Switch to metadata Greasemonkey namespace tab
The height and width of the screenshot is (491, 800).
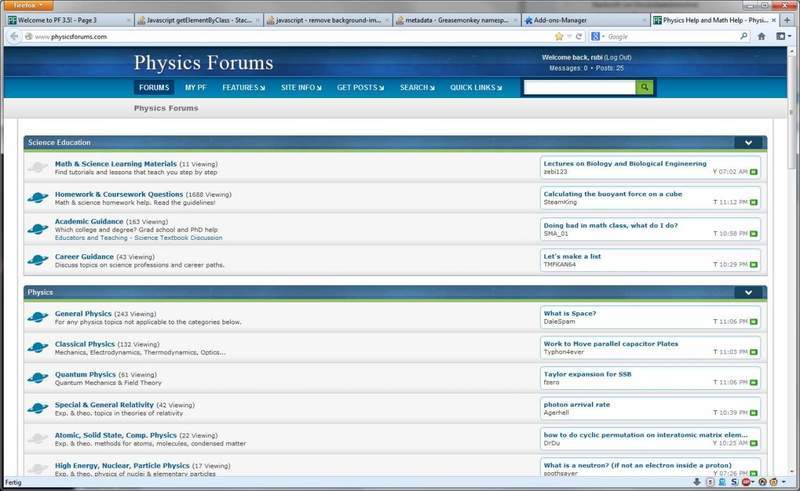[x=457, y=20]
